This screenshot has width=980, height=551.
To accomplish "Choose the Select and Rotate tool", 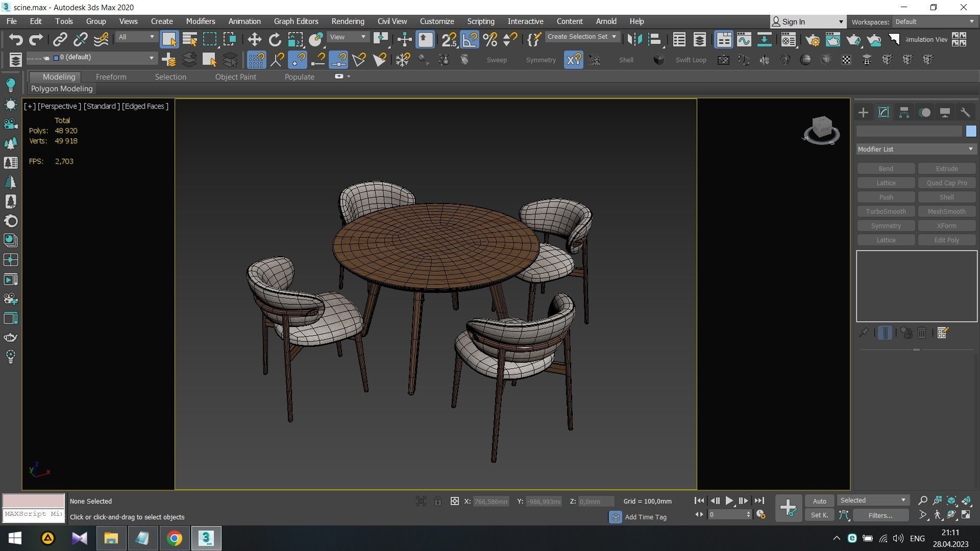I will 275,40.
